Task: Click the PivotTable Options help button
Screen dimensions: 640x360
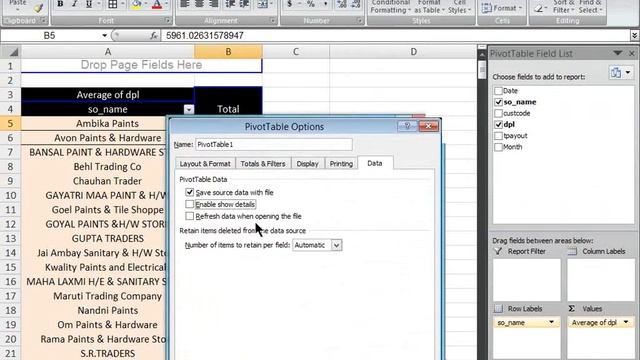Action: click(407, 126)
